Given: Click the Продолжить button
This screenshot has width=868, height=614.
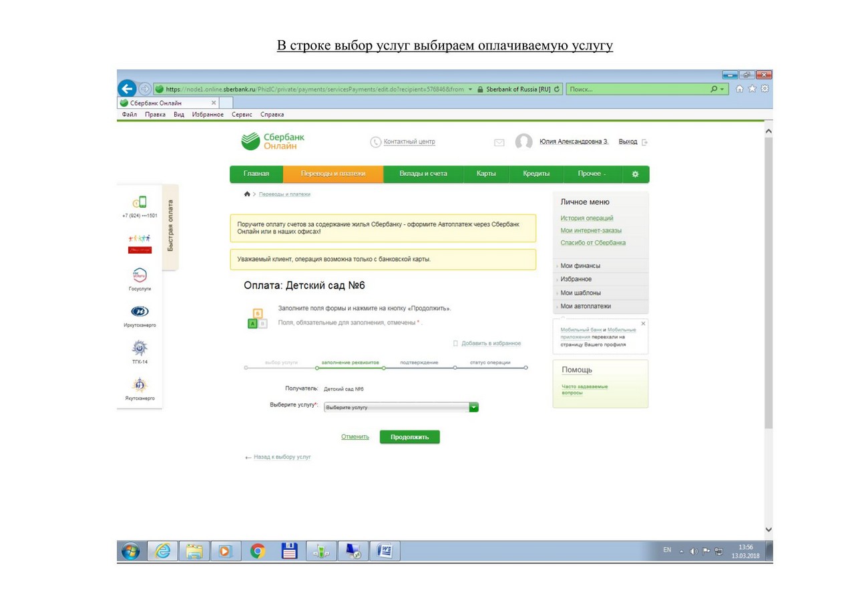Looking at the screenshot, I should [x=410, y=437].
